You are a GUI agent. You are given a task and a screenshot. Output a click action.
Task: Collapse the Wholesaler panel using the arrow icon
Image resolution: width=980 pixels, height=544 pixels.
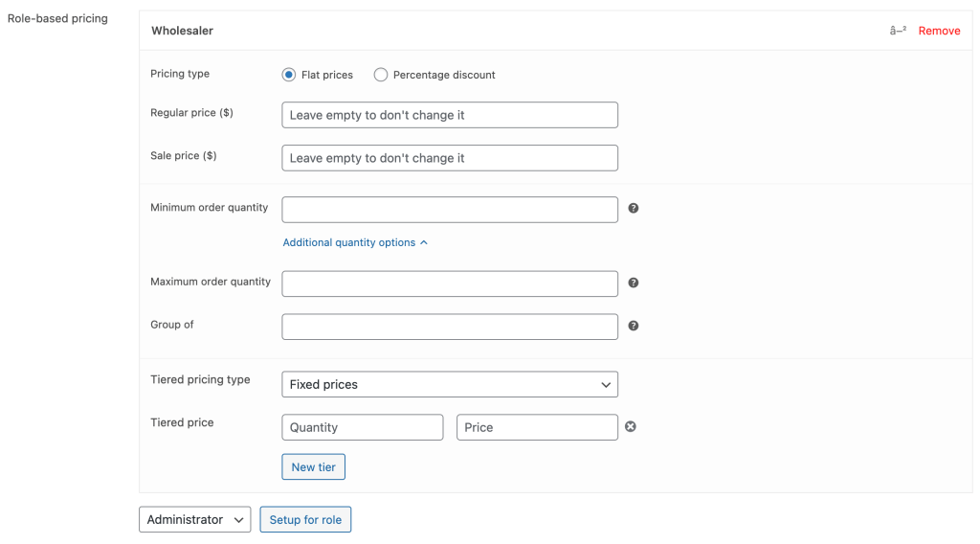tap(898, 31)
